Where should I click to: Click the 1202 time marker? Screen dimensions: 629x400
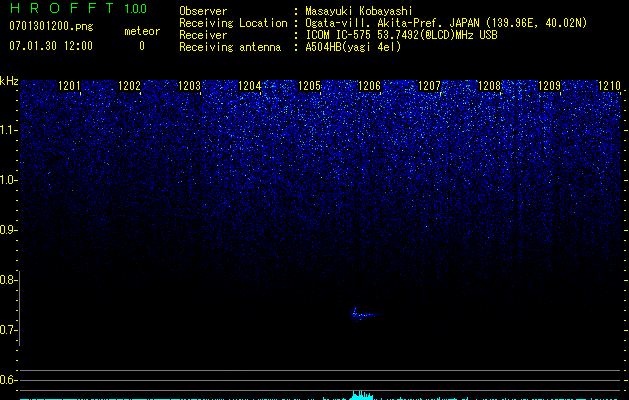[x=129, y=86]
